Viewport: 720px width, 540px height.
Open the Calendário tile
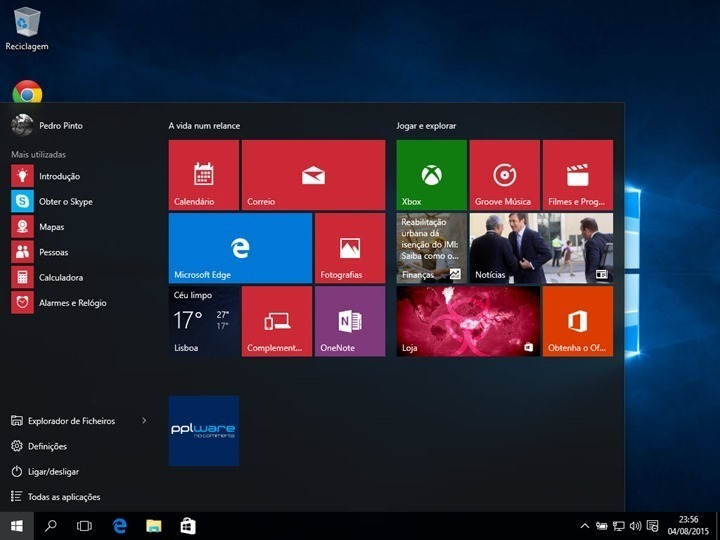coord(203,175)
